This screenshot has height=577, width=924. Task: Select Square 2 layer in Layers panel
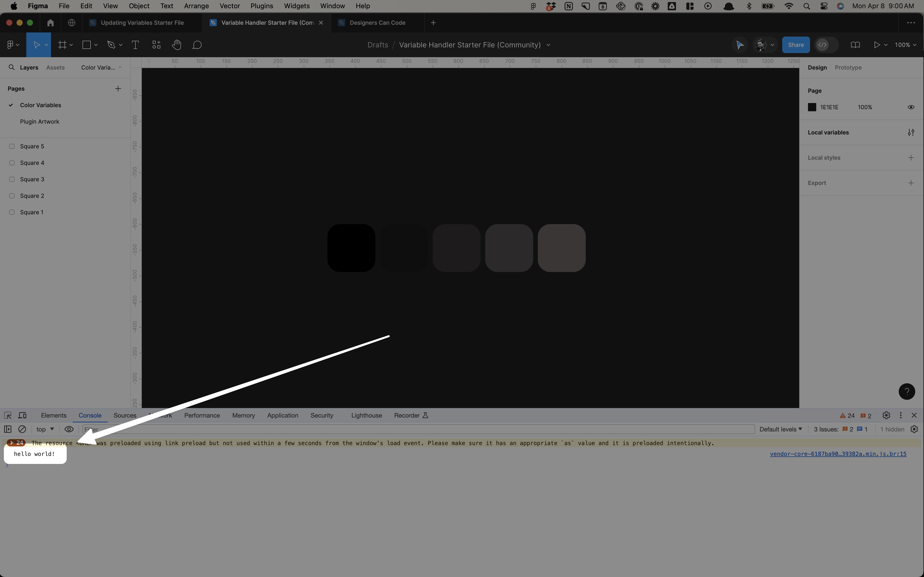pos(32,196)
